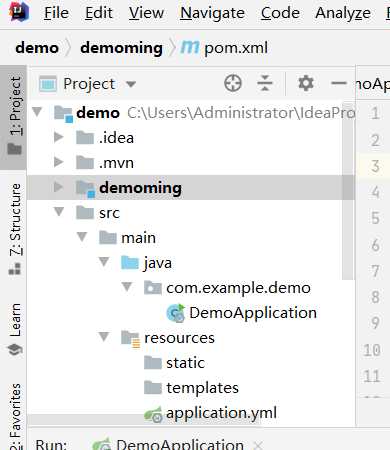
Task: Click the Structure tab icon in sidebar
Action: point(14,269)
